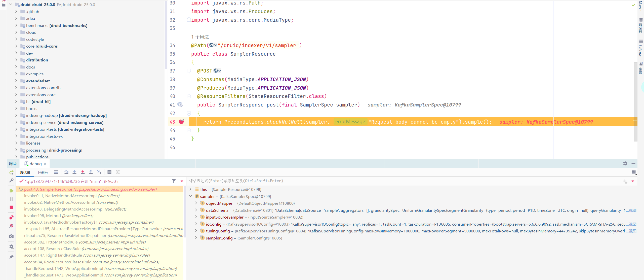Collapse the druid-druid-25.0.0 project root

click(11, 4)
